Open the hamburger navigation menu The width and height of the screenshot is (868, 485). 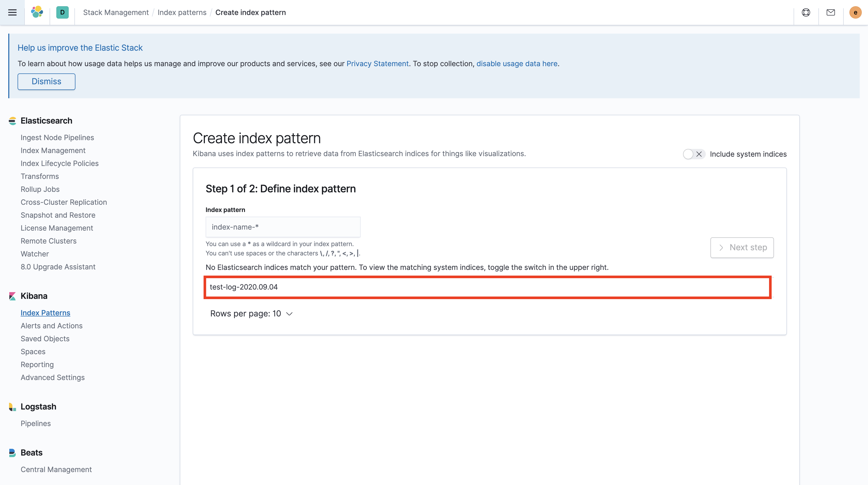pyautogui.click(x=12, y=12)
